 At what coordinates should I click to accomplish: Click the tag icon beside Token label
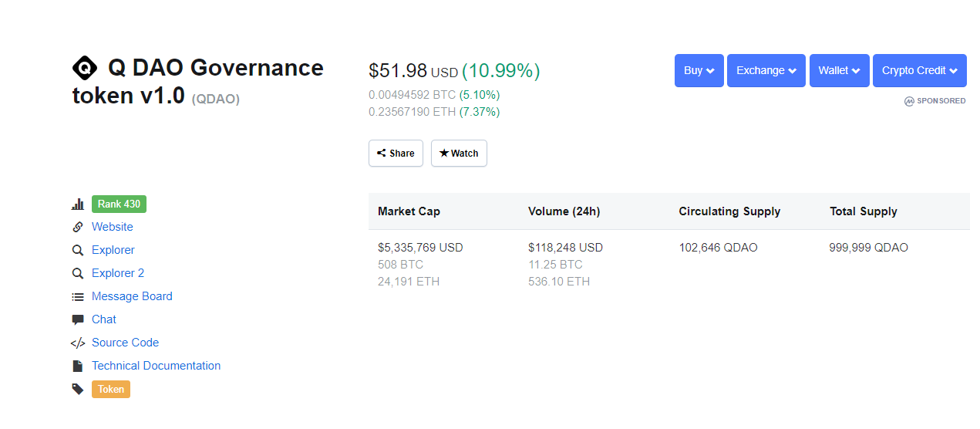click(78, 389)
